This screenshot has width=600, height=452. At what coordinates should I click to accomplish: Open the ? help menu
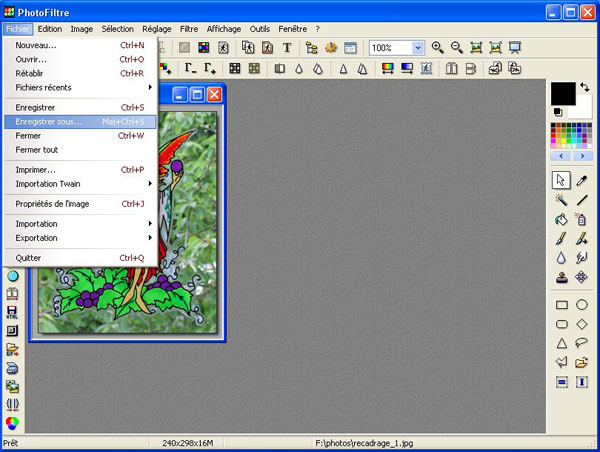tap(318, 29)
